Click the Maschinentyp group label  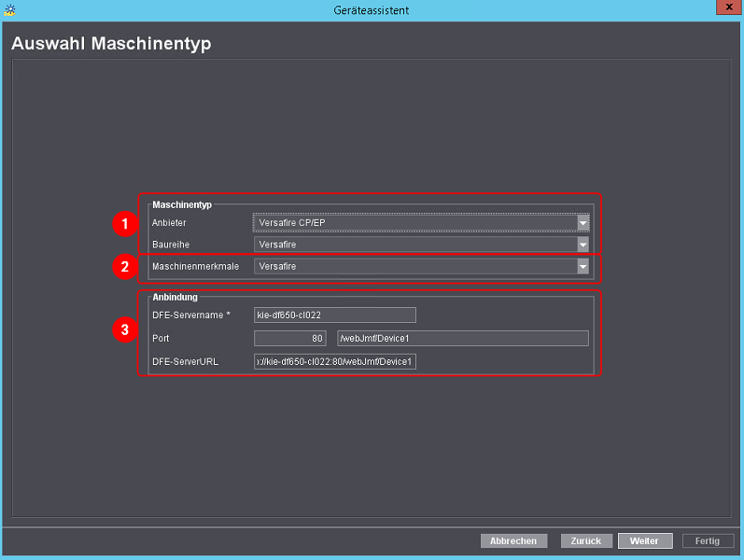[x=182, y=203]
